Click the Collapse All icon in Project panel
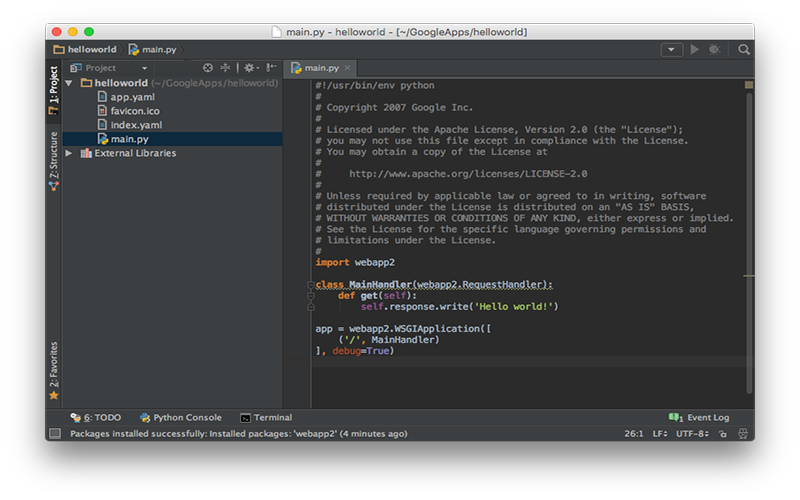This screenshot has width=800, height=500. pyautogui.click(x=225, y=68)
